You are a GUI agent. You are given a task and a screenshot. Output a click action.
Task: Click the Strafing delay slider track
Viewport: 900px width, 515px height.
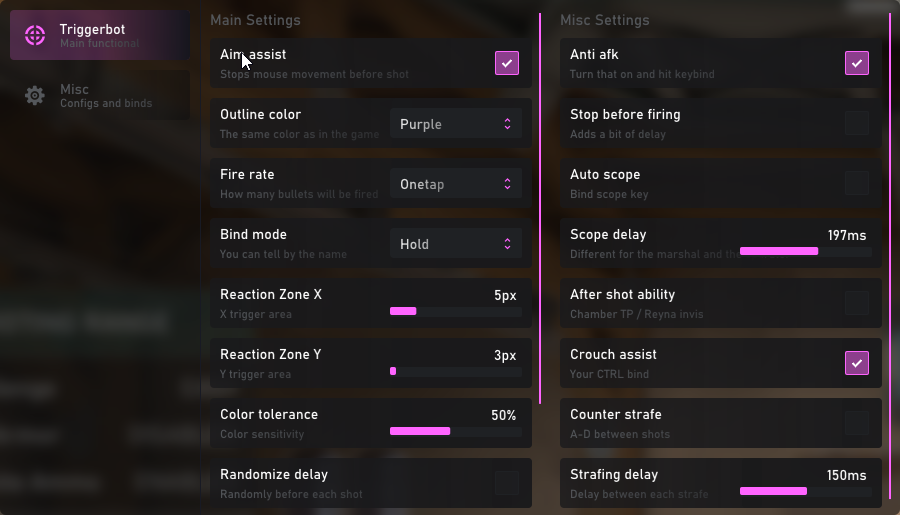tap(805, 491)
